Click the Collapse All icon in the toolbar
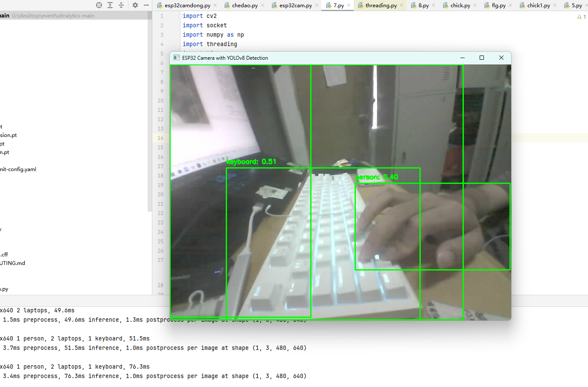Viewport: 588px width, 387px height. [121, 5]
